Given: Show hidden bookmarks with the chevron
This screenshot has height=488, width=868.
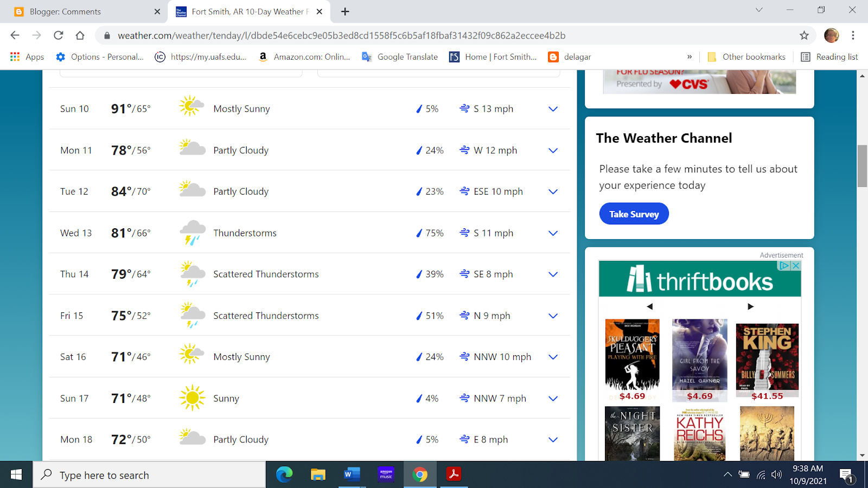Looking at the screenshot, I should click(x=690, y=57).
